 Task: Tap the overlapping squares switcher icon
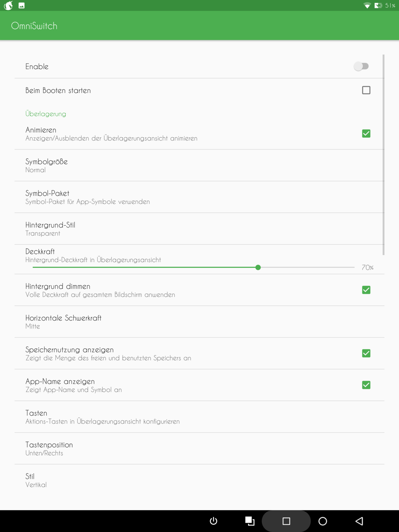point(250,521)
